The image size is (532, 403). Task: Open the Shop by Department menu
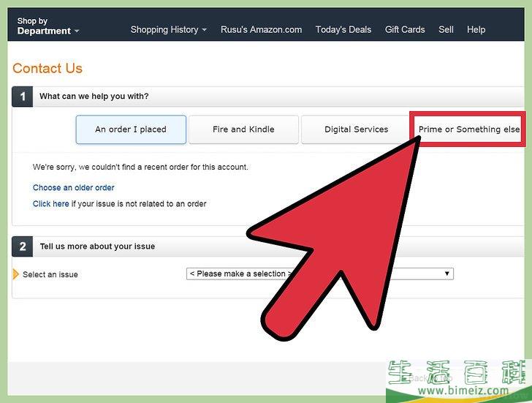point(47,26)
